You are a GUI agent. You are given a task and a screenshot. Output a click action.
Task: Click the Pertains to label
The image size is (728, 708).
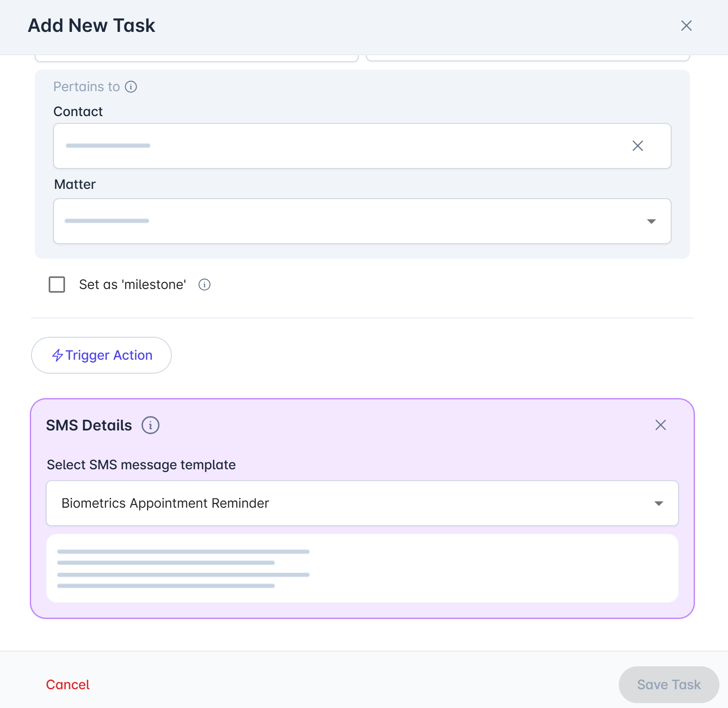(86, 87)
